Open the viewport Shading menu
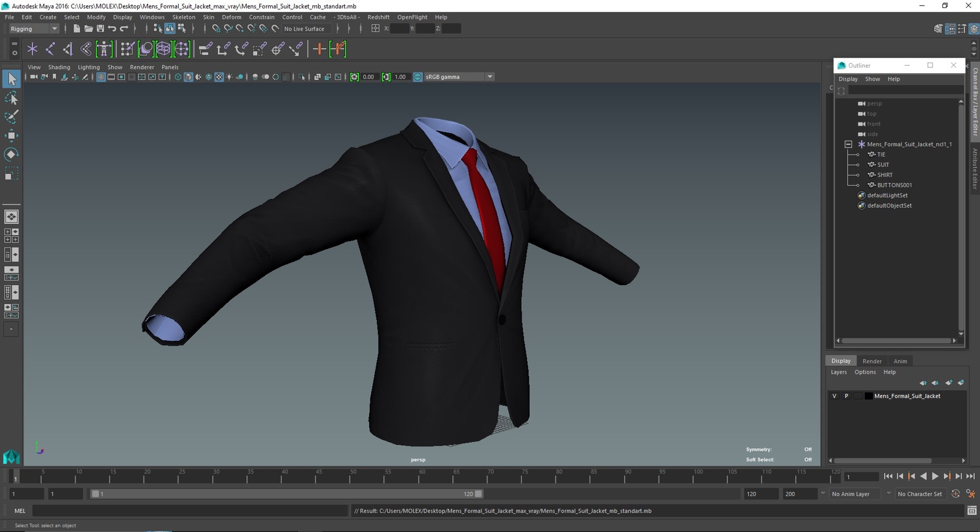 [x=59, y=67]
